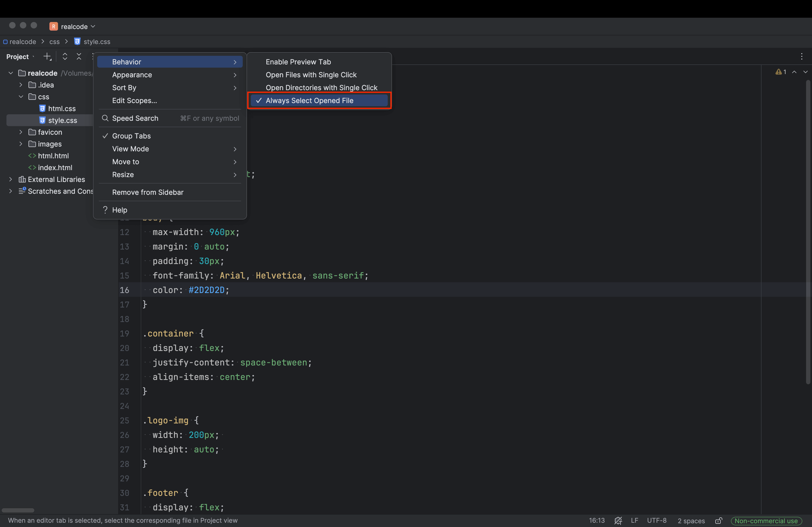The width and height of the screenshot is (812, 527).
Task: Jump to previous highlighted error arrow
Action: point(794,72)
